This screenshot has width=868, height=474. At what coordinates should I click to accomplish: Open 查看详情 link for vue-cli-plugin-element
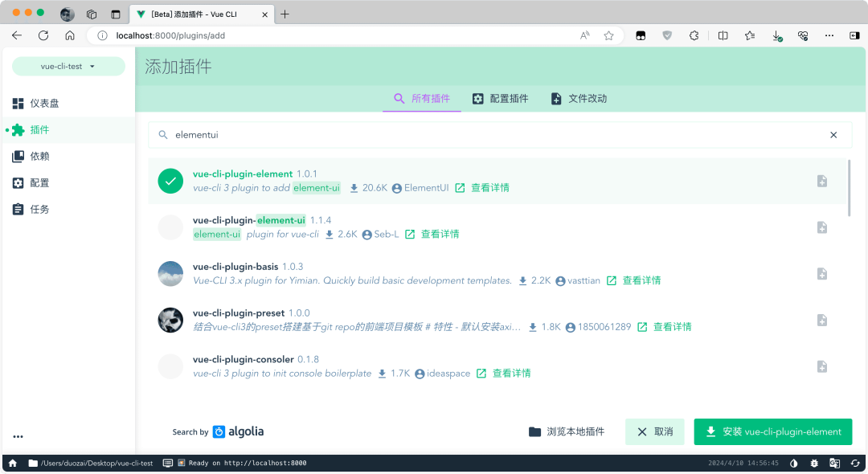coord(482,188)
